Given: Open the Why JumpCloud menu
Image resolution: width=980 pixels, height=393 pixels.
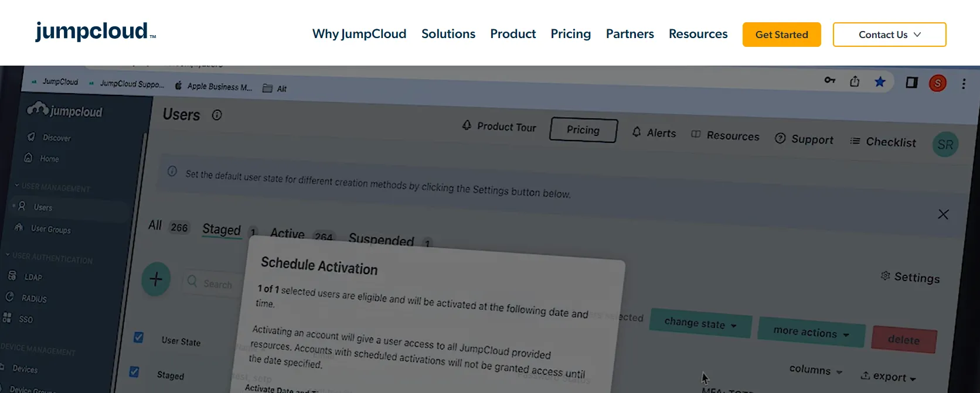Looking at the screenshot, I should click(x=359, y=34).
